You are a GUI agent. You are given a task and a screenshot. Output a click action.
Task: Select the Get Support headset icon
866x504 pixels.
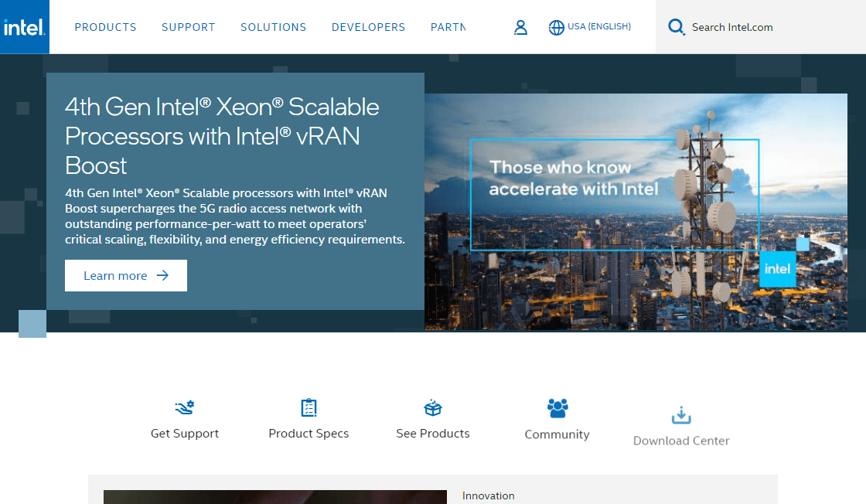click(184, 407)
